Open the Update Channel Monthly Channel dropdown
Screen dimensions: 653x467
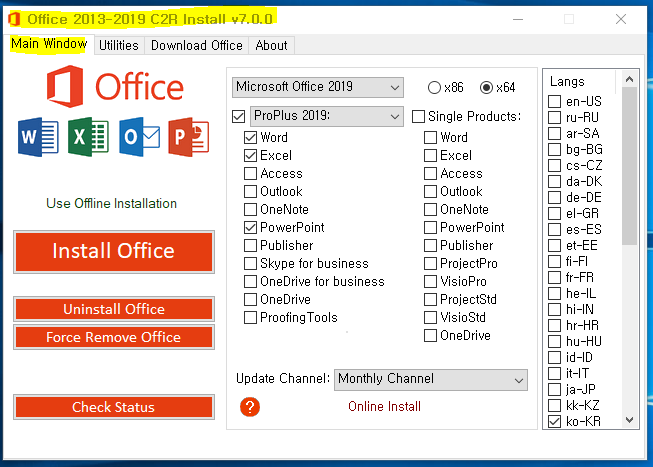click(x=431, y=380)
